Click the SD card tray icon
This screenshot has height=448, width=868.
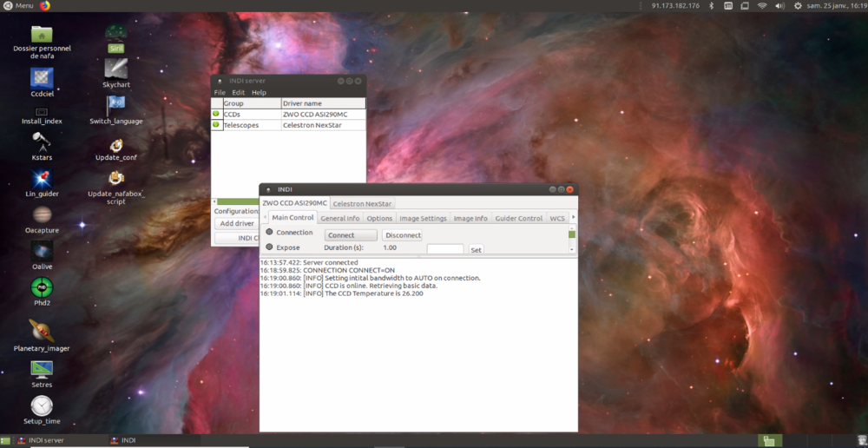coord(745,5)
